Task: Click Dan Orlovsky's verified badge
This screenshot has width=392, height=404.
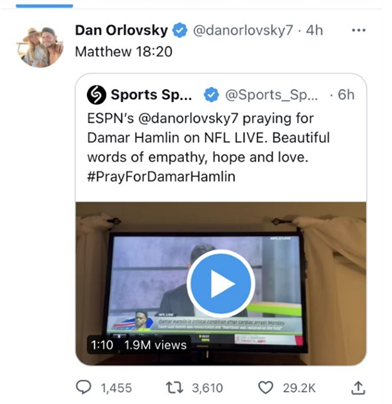Action: (x=180, y=30)
